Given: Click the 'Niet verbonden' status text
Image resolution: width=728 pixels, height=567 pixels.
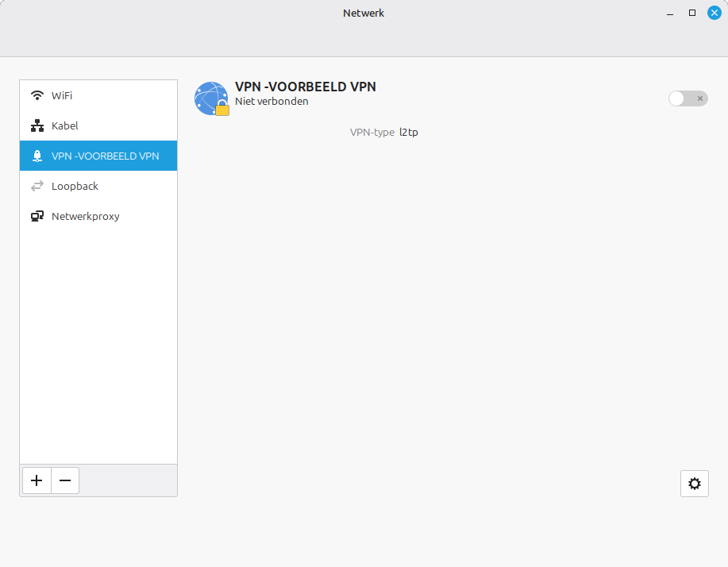Looking at the screenshot, I should pyautogui.click(x=272, y=102).
